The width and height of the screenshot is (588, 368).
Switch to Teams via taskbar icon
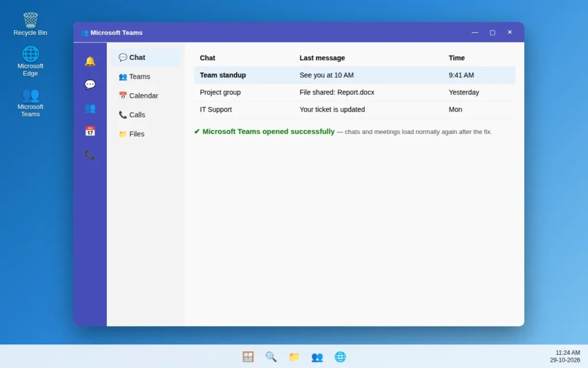317,356
